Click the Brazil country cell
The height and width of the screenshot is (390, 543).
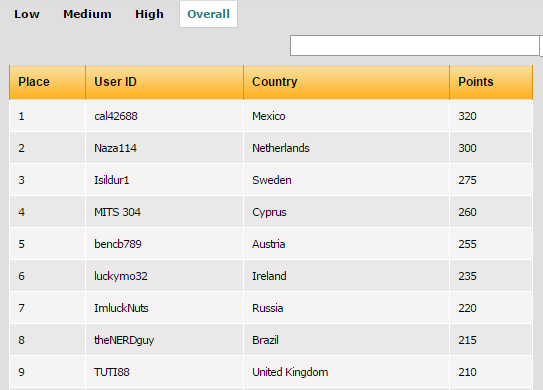346,340
